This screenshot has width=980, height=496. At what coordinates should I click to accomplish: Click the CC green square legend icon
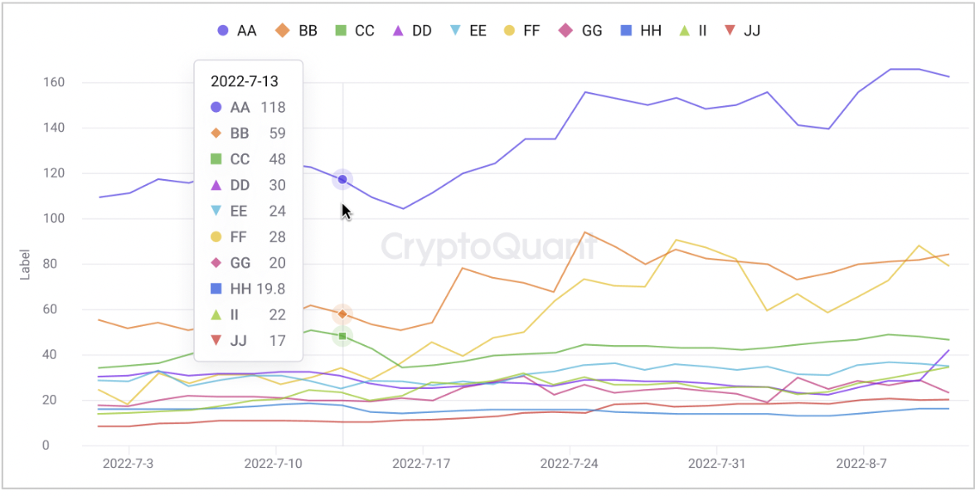coord(340,31)
